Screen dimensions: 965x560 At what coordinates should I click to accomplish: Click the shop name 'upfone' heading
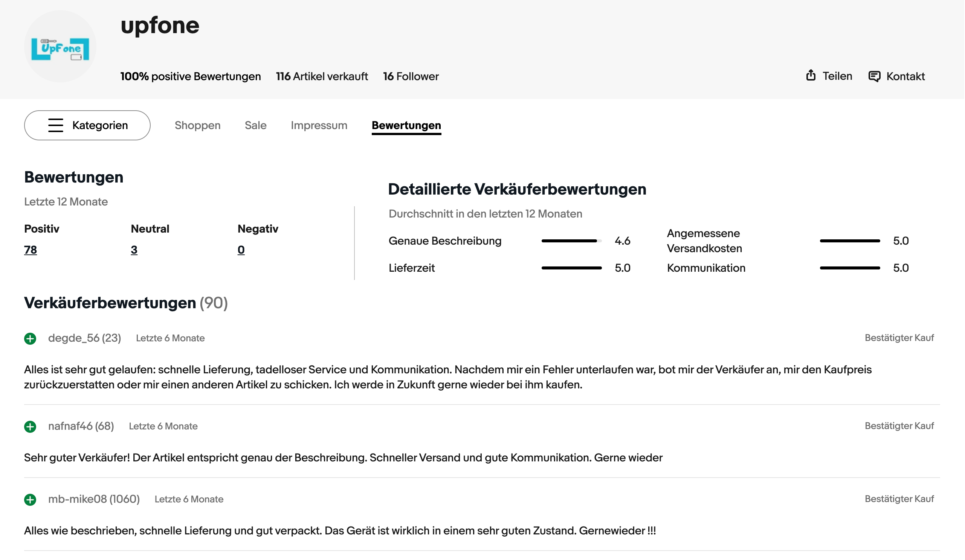tap(160, 26)
